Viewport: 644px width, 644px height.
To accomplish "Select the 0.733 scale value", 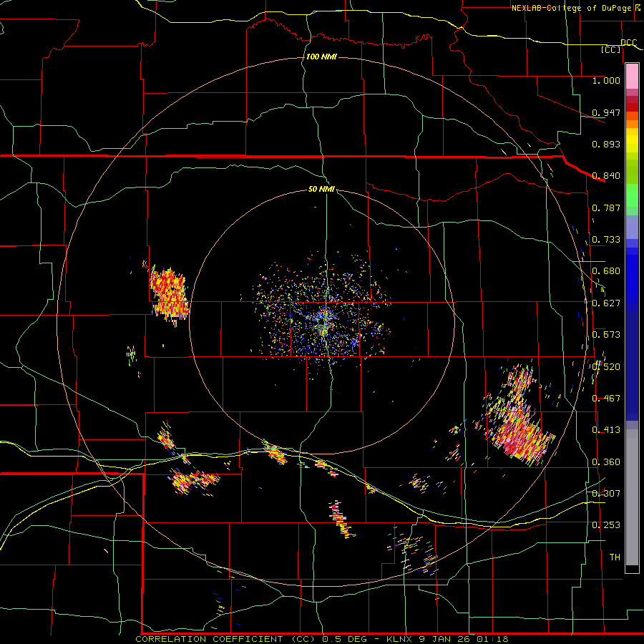I will (x=606, y=239).
